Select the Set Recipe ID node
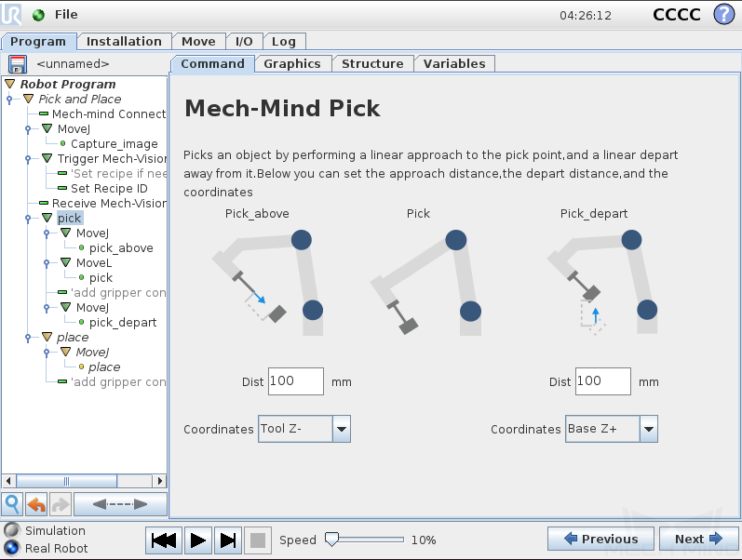742x560 pixels. click(109, 188)
